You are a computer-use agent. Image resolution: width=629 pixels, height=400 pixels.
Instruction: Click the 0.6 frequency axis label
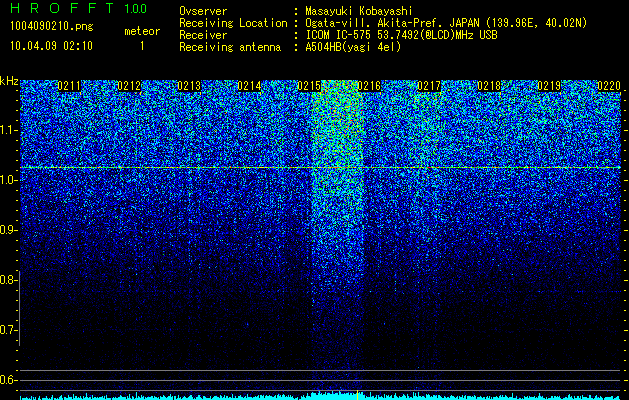click(8, 380)
